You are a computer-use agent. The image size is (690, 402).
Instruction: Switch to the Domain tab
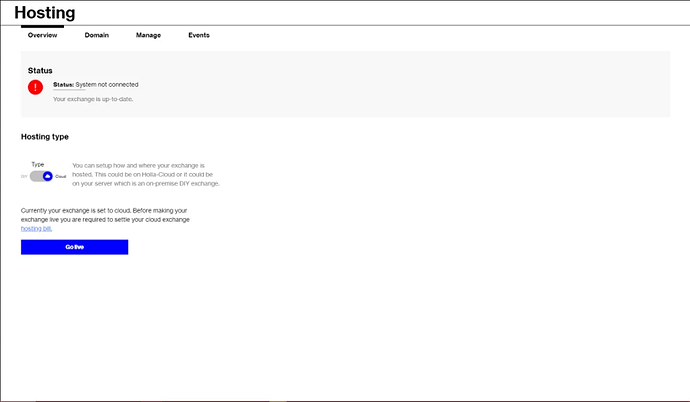96,35
